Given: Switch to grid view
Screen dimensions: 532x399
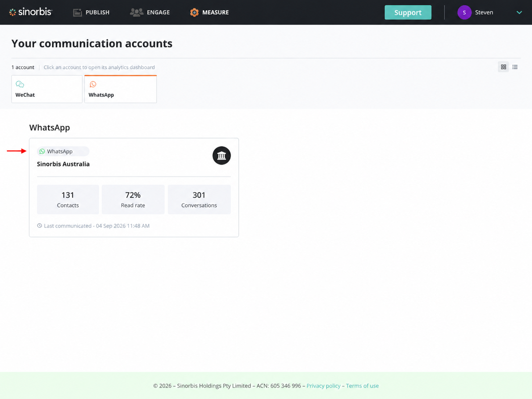Looking at the screenshot, I should (x=503, y=67).
